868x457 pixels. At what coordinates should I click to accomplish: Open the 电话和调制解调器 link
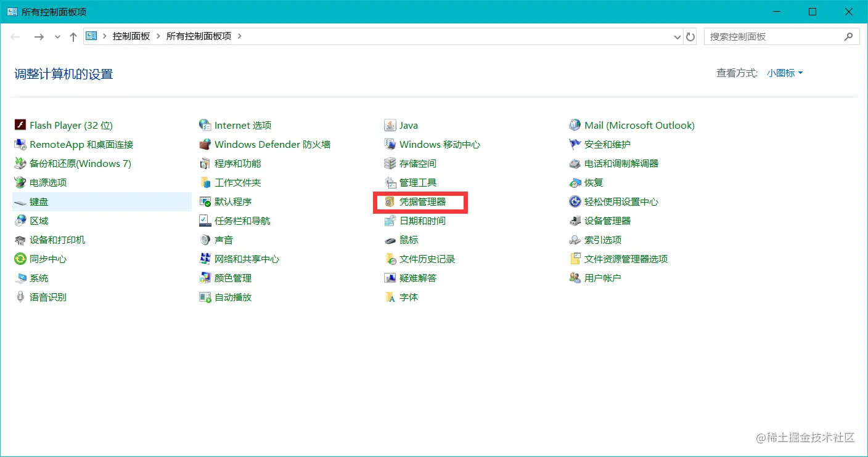click(x=621, y=163)
